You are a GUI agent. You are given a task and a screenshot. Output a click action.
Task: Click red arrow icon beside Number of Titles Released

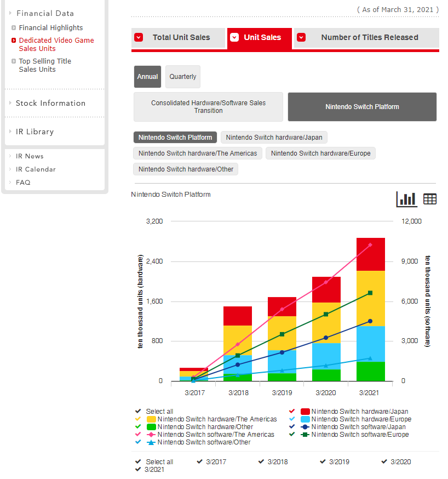pyautogui.click(x=301, y=37)
